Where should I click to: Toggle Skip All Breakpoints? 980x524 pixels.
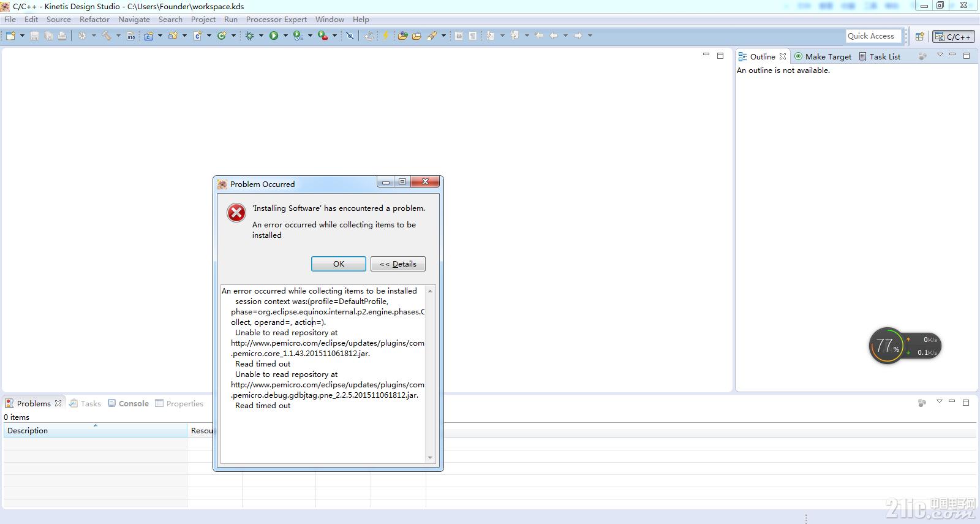coord(350,36)
